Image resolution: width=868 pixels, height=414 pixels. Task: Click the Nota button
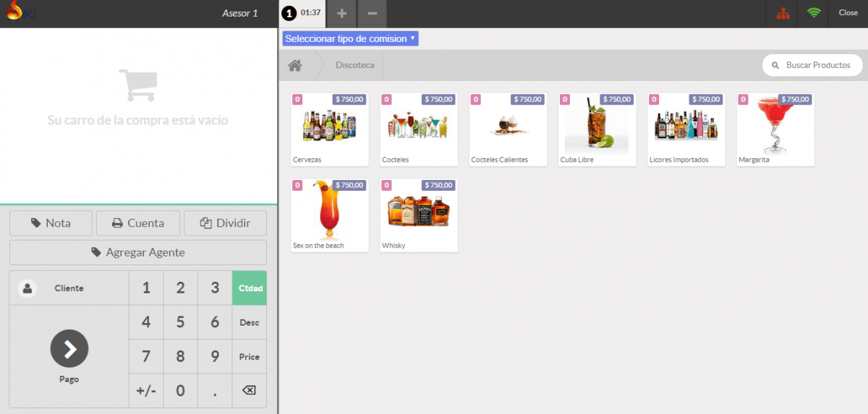coord(51,223)
